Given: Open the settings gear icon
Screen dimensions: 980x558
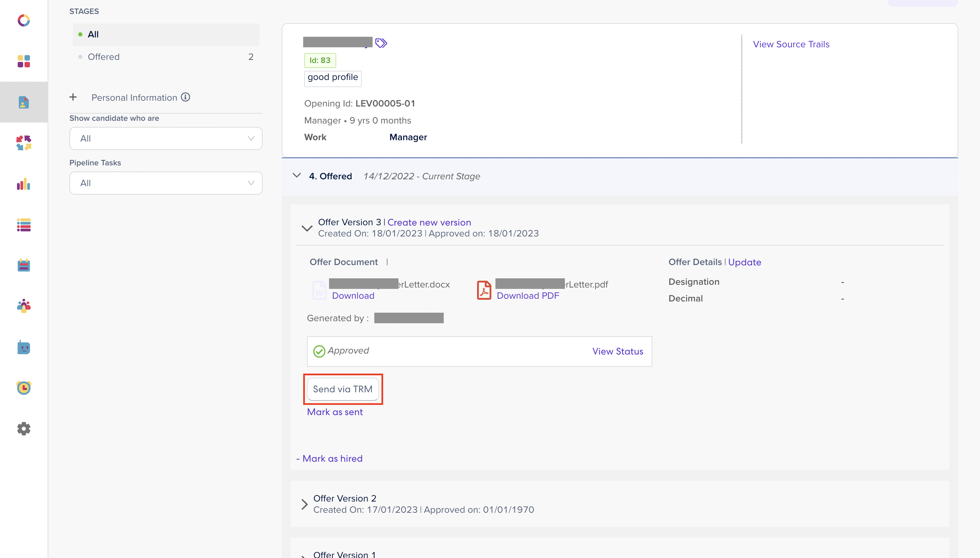Looking at the screenshot, I should (24, 429).
